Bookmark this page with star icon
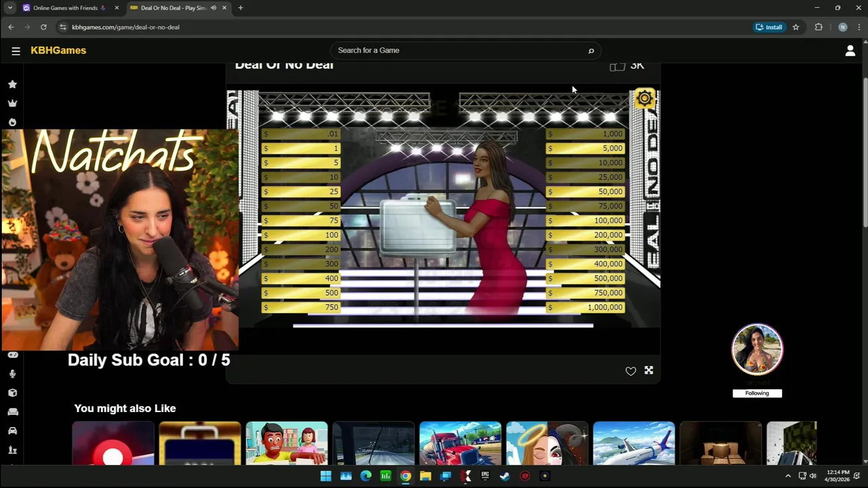Image resolution: width=868 pixels, height=488 pixels. (795, 27)
